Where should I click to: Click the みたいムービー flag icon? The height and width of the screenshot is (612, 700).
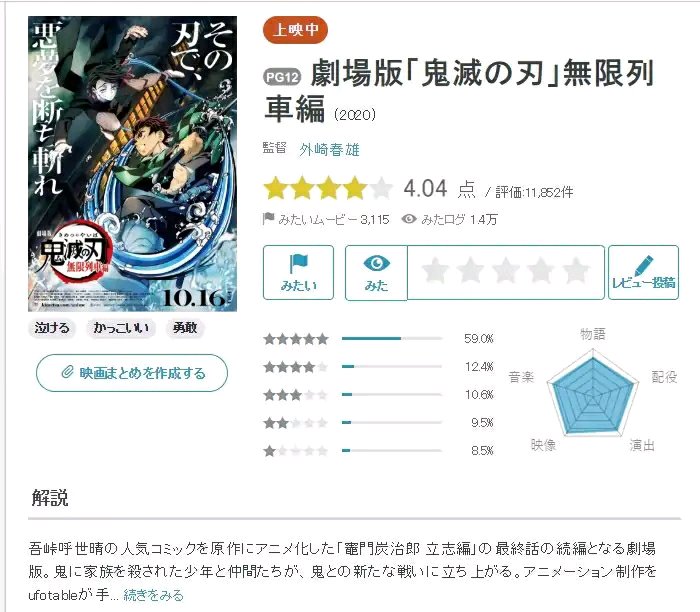point(268,219)
